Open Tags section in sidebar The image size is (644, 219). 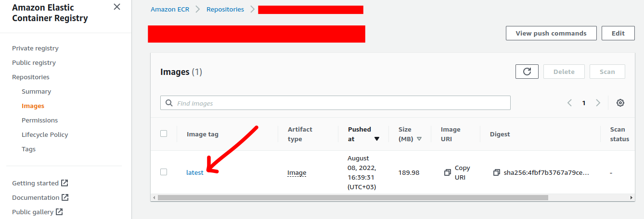coord(28,149)
